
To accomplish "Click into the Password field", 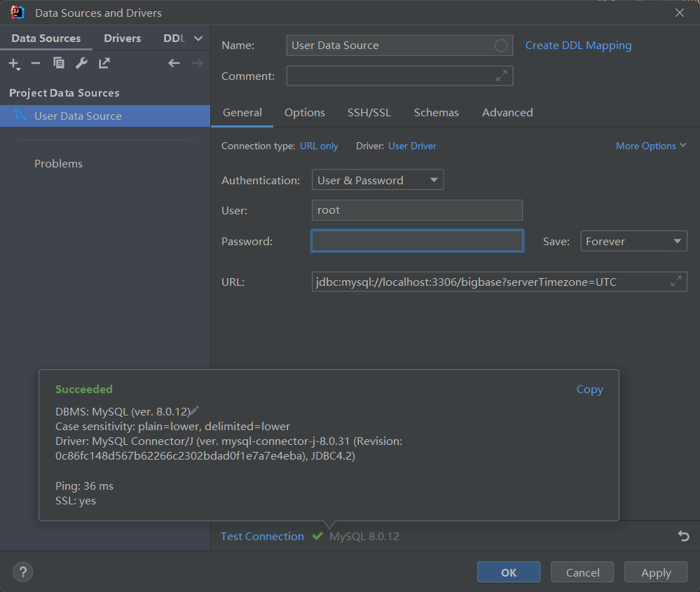I will coord(417,241).
